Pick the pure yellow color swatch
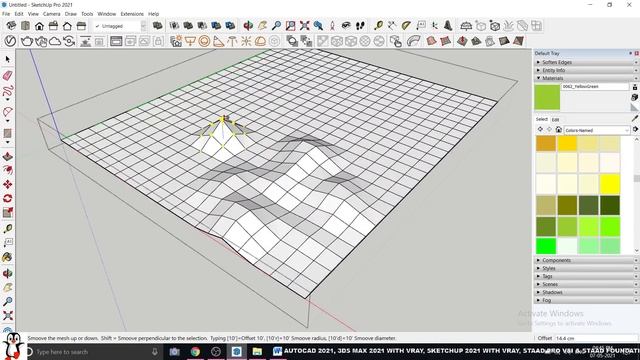 [x=610, y=184]
